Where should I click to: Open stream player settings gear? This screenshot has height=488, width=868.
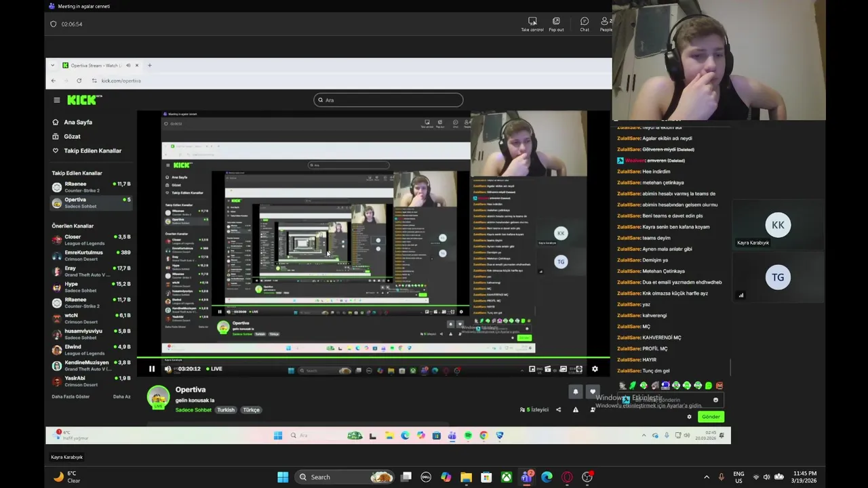[x=595, y=369]
